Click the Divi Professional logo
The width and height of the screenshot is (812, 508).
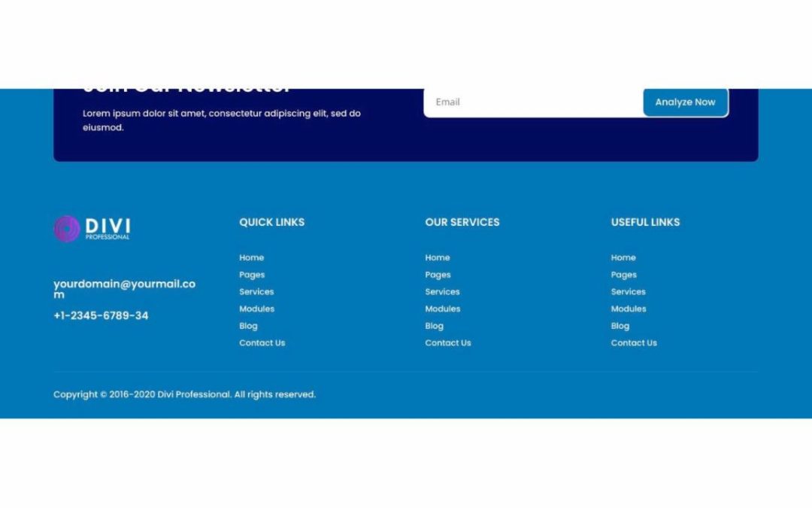[x=92, y=229]
